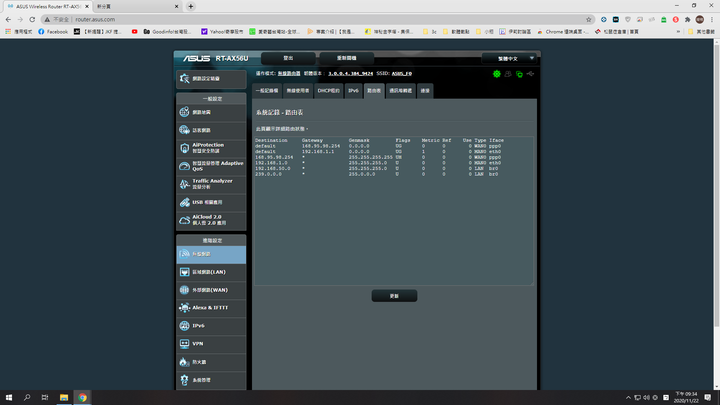This screenshot has width=720, height=405.
Task: Select the highlighted Wireless sidebar item
Action: point(211,254)
